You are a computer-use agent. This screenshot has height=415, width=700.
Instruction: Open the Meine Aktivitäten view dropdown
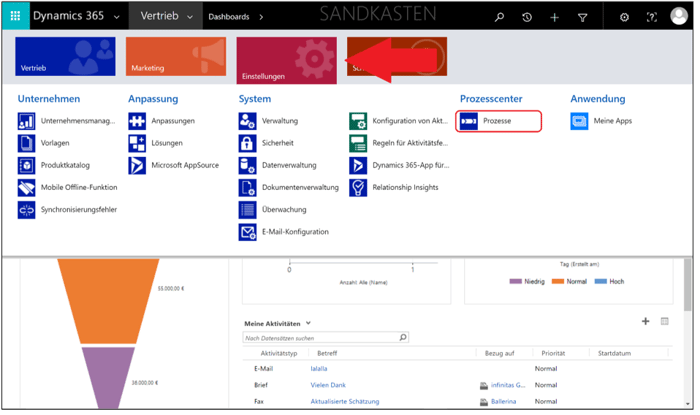point(308,323)
